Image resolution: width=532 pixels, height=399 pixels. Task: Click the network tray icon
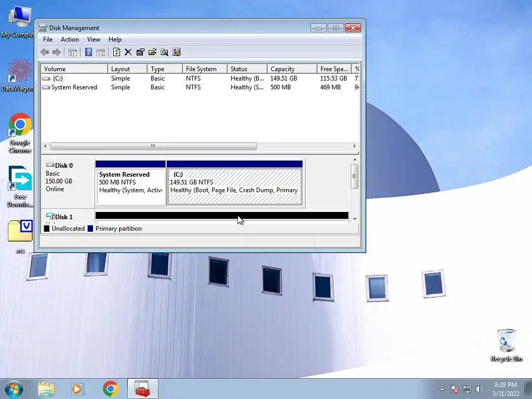pos(467,389)
